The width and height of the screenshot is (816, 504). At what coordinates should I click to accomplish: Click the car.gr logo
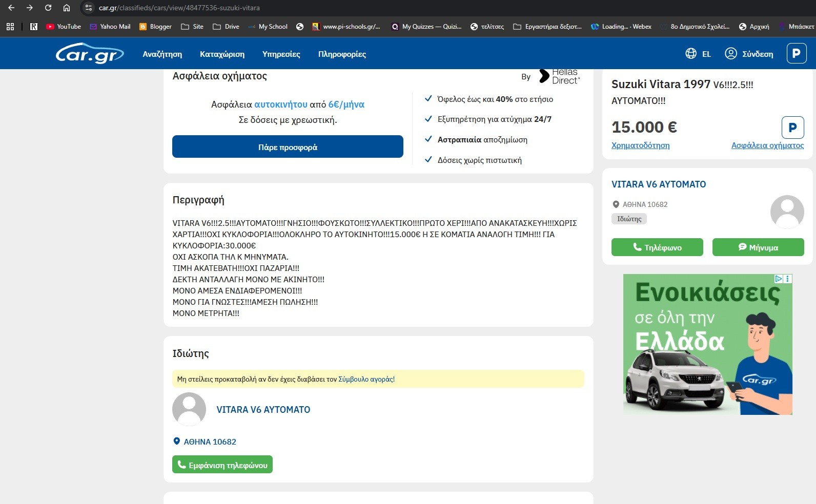click(x=90, y=53)
